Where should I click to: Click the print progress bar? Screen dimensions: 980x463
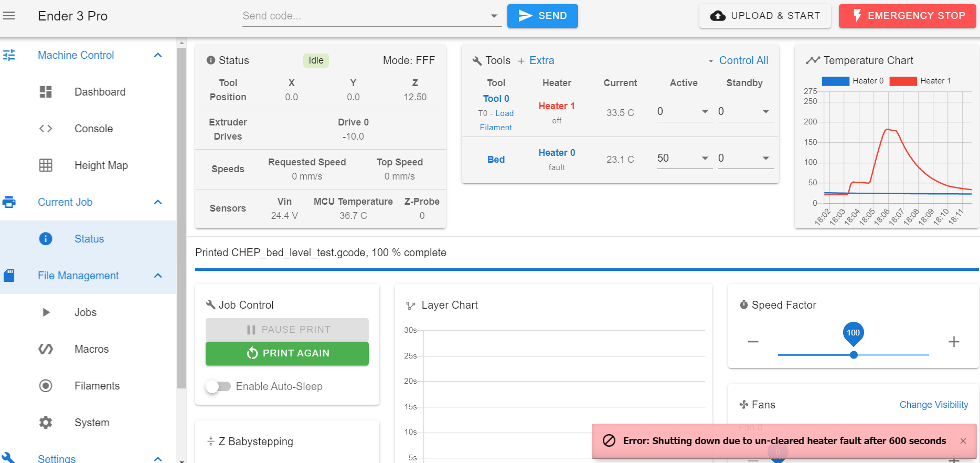point(587,270)
